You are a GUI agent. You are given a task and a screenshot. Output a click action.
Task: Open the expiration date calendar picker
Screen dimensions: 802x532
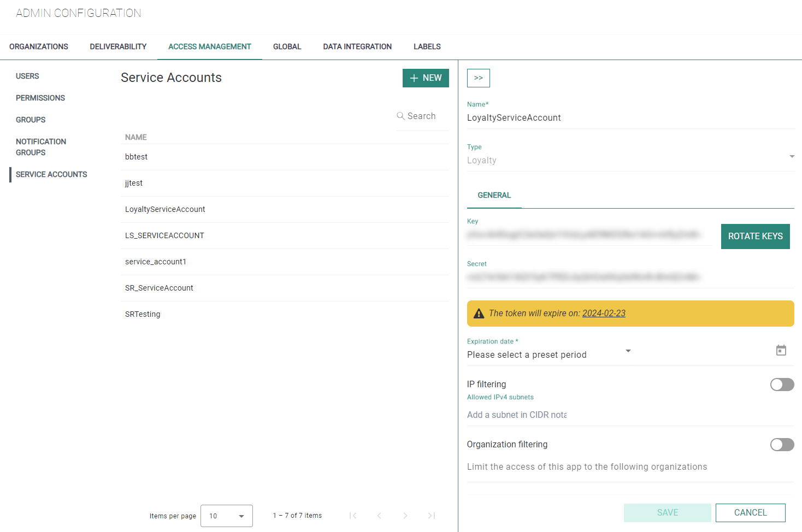point(781,351)
